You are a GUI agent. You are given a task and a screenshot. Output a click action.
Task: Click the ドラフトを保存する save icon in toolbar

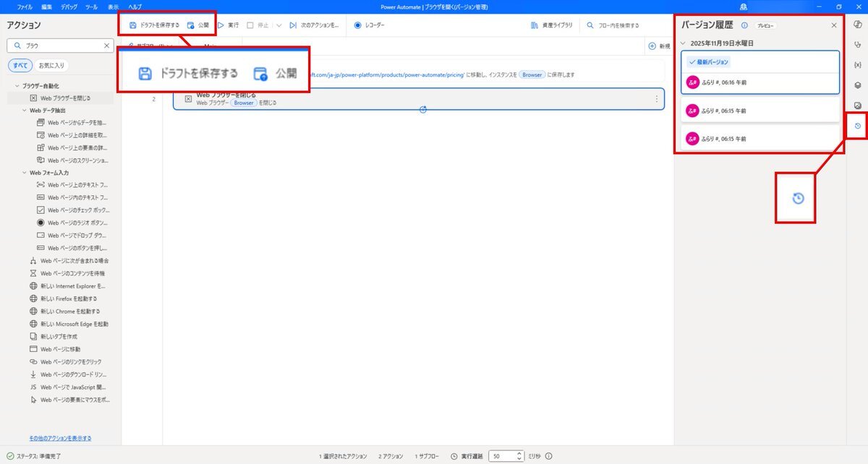(x=133, y=25)
